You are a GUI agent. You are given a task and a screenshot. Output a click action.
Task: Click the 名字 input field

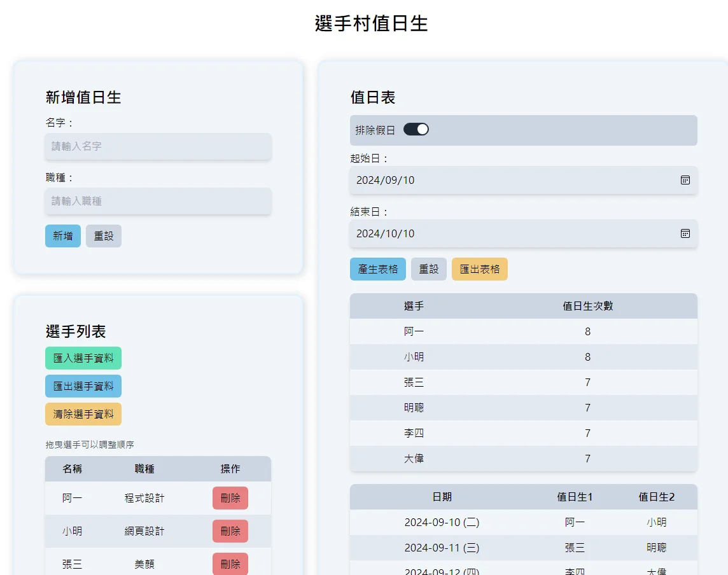point(158,146)
